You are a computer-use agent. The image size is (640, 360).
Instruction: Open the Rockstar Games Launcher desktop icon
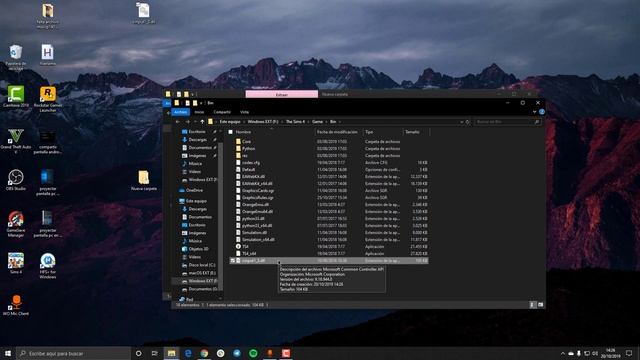pyautogui.click(x=48, y=99)
